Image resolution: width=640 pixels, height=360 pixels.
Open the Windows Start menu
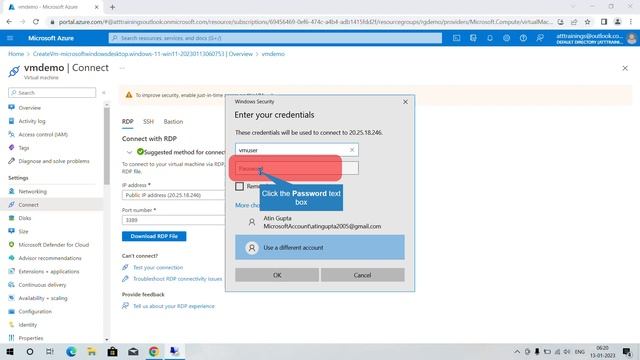coord(10,351)
